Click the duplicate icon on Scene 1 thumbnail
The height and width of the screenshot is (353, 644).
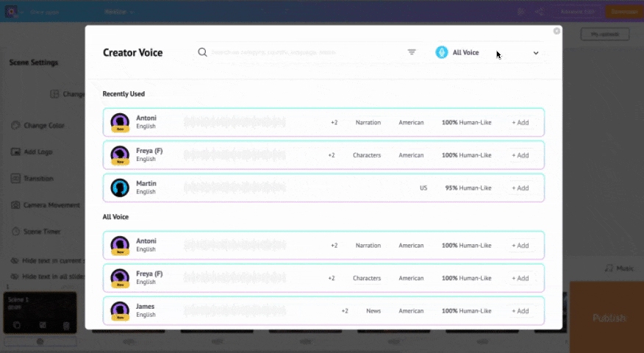(x=16, y=326)
